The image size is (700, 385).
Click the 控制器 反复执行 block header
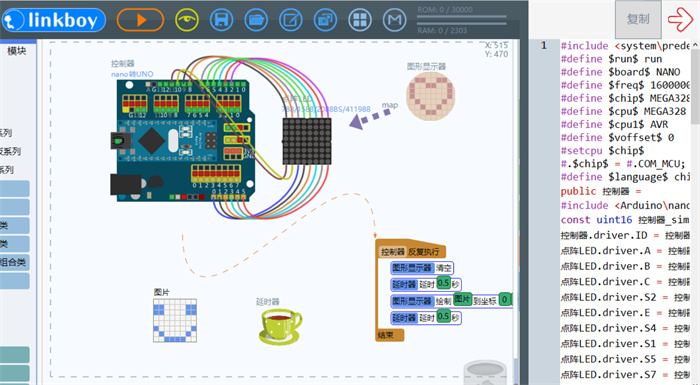[x=412, y=252]
